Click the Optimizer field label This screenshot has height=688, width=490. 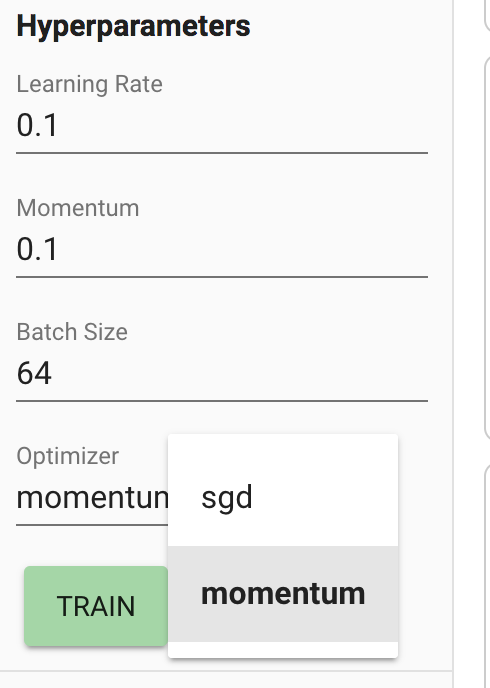coord(68,456)
